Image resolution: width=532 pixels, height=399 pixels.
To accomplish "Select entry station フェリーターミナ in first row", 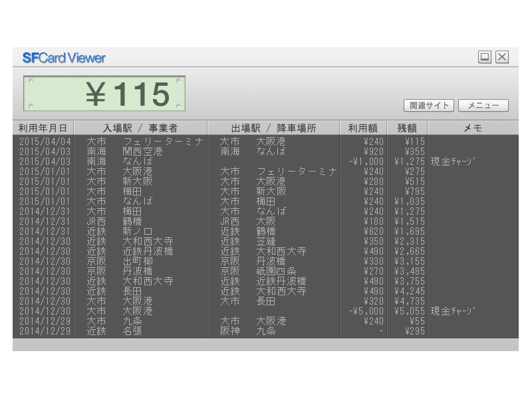I will pos(163,142).
